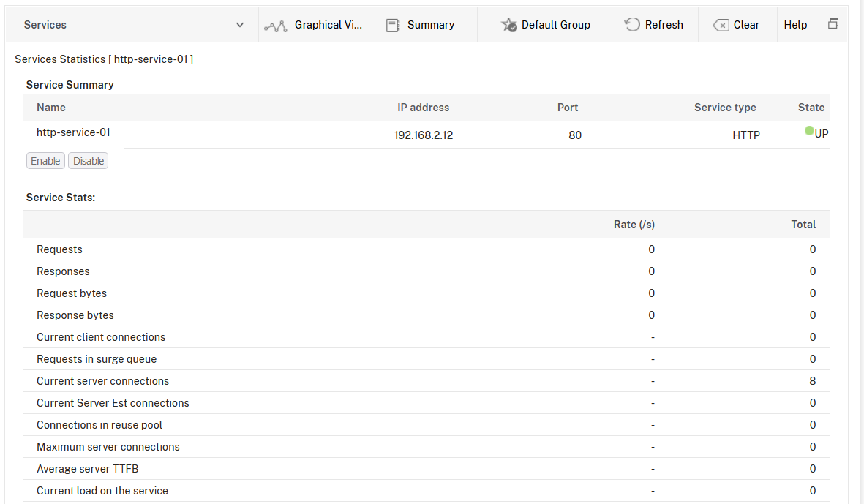Expand the Services dropdown chevron
Viewport: 864px width, 504px height.
[x=240, y=25]
